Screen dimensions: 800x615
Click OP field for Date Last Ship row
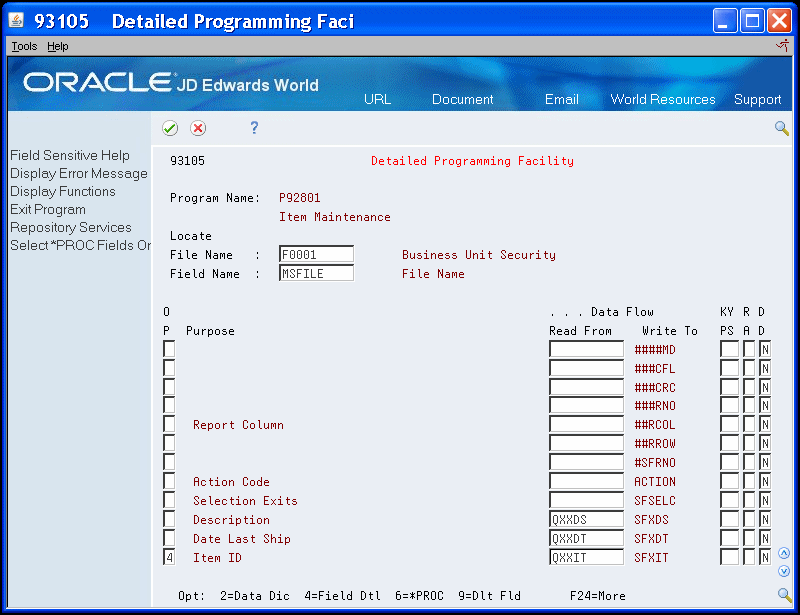[169, 538]
